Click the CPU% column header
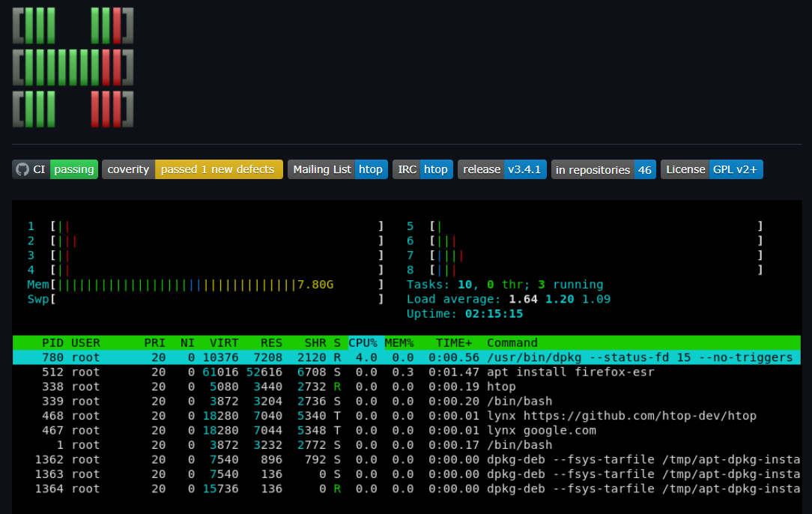812x514 pixels. point(363,343)
